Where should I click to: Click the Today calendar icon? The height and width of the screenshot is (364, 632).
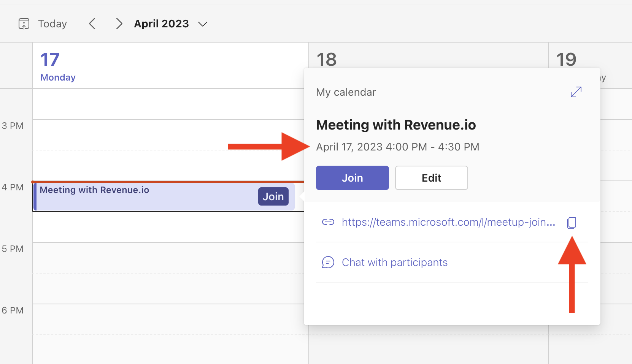pyautogui.click(x=24, y=24)
